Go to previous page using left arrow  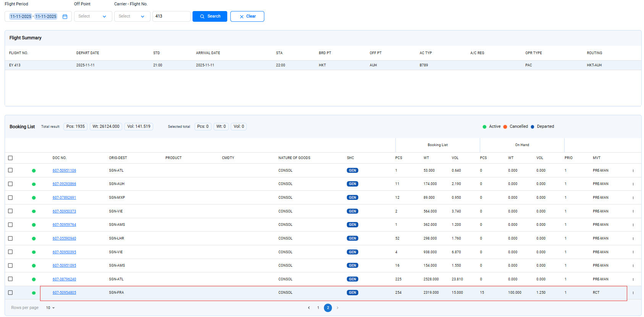point(309,308)
